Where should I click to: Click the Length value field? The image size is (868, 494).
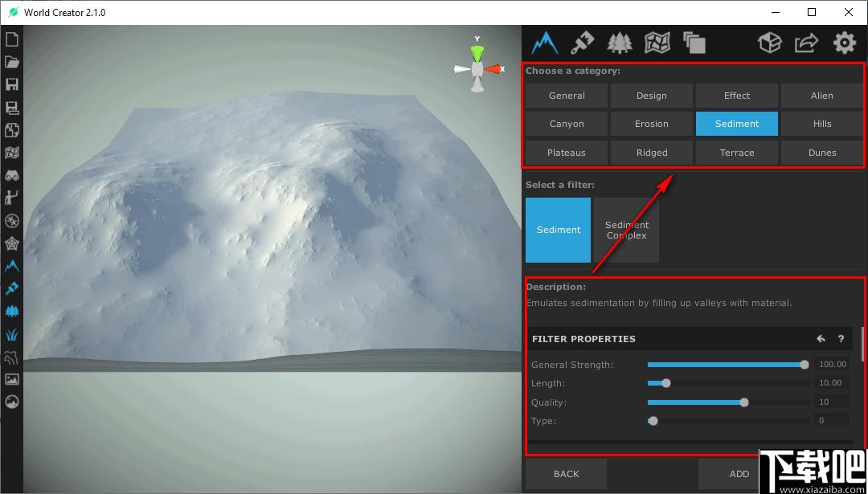point(830,383)
